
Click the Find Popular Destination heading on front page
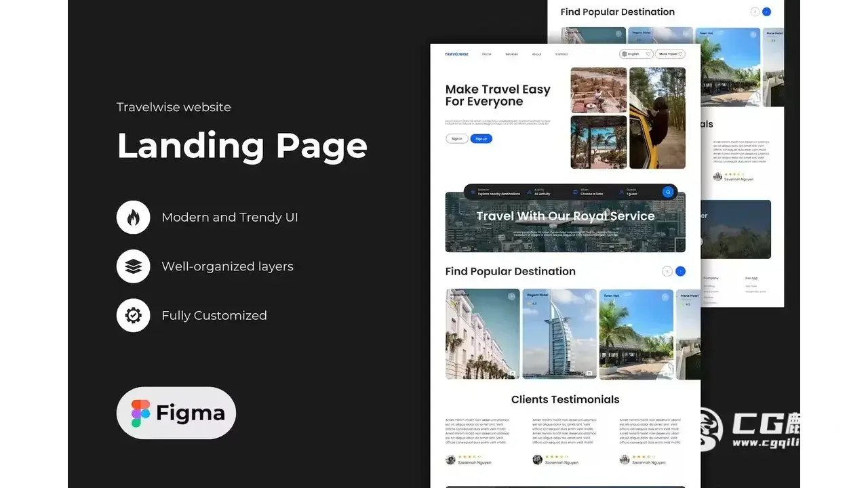[x=511, y=271]
